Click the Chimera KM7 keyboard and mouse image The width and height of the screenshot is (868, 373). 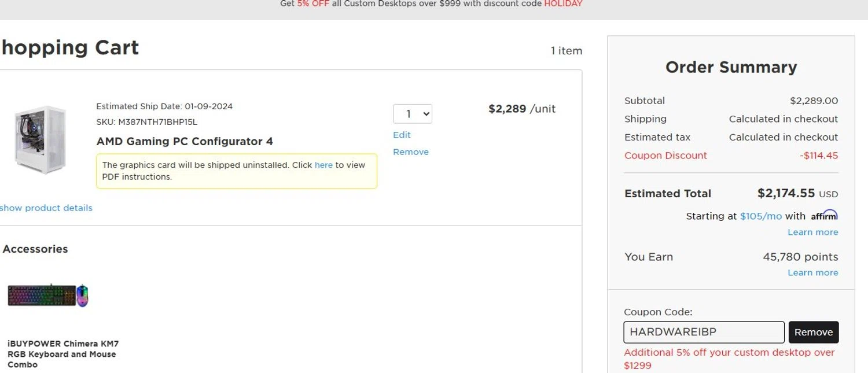coord(48,296)
